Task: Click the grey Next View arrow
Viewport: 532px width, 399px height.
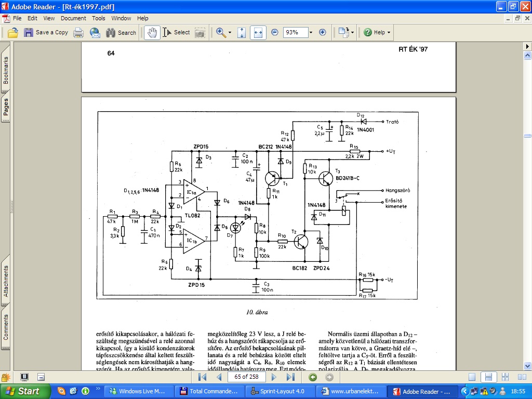Action: 329,377
